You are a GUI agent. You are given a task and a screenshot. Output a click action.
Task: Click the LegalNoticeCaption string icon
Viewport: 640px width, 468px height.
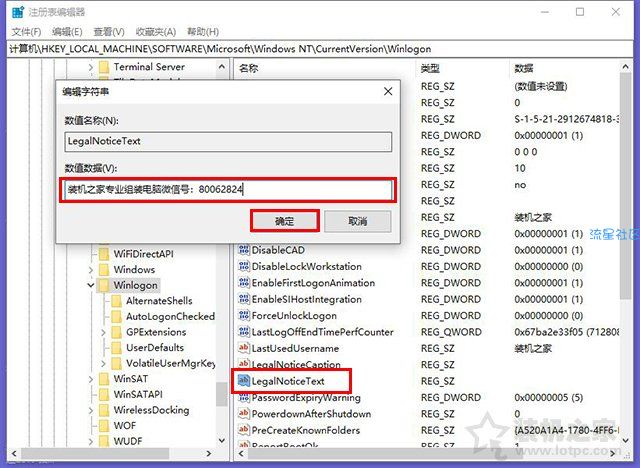(244, 364)
